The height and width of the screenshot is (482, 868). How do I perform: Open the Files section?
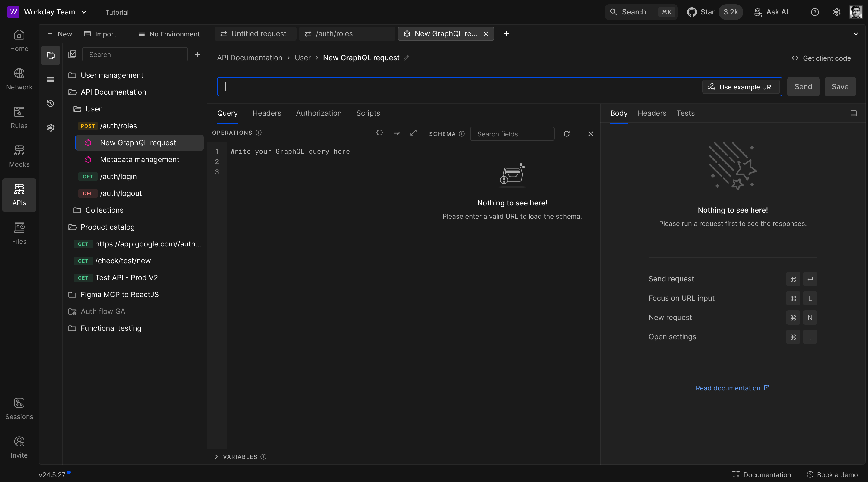(x=19, y=234)
